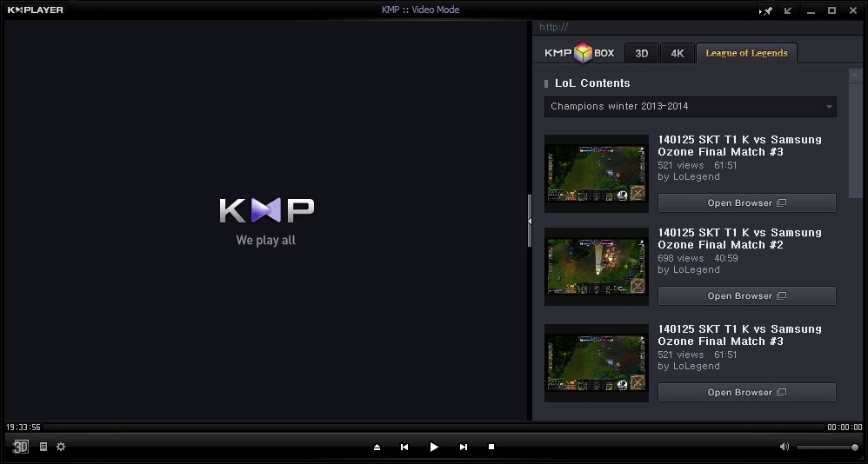Click the KMP :: Video Mode title
This screenshot has height=464, width=868.
(421, 10)
